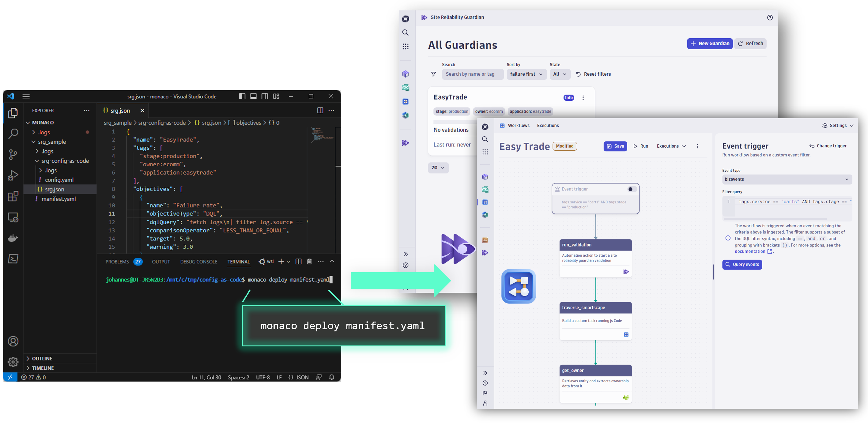This screenshot has height=430, width=868.
Task: Toggle VS Code primary side bar layout
Action: pyautogui.click(x=242, y=96)
